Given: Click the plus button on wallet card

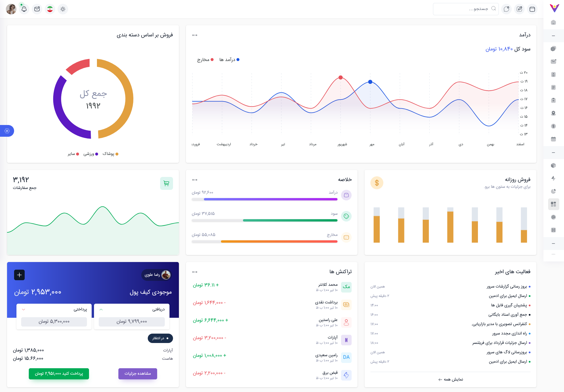Looking at the screenshot, I should tap(19, 275).
